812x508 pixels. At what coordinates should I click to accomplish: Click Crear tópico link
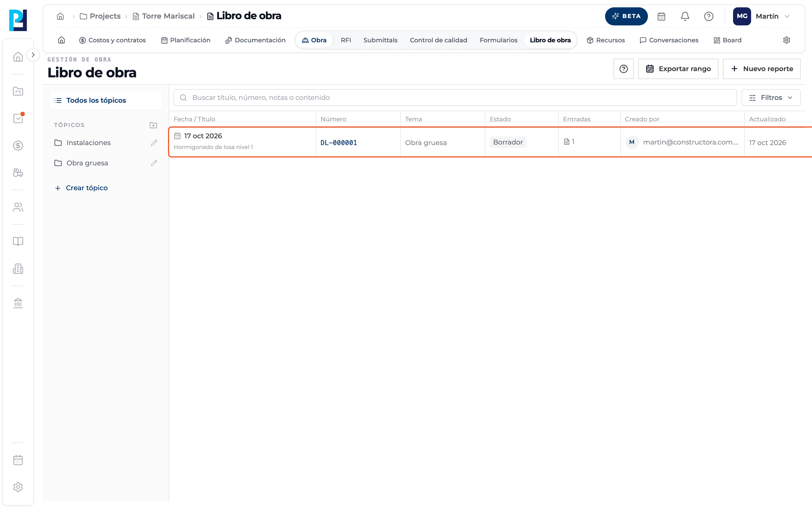pyautogui.click(x=81, y=188)
